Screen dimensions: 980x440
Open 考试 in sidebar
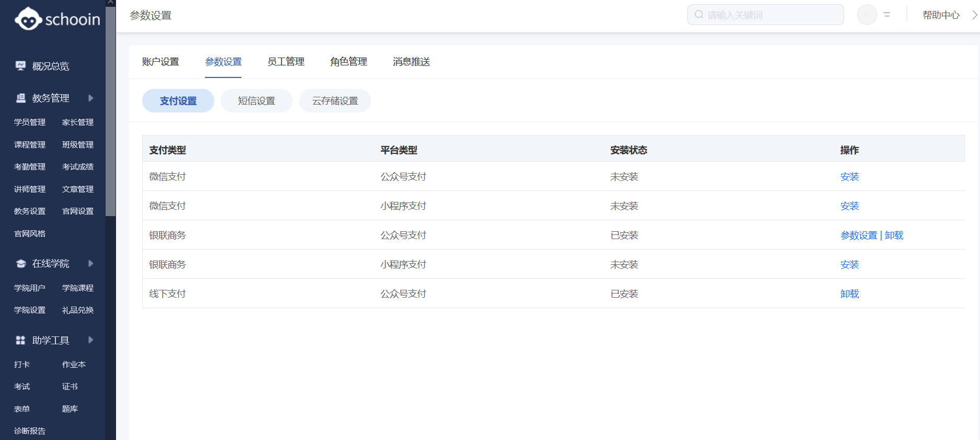point(22,387)
